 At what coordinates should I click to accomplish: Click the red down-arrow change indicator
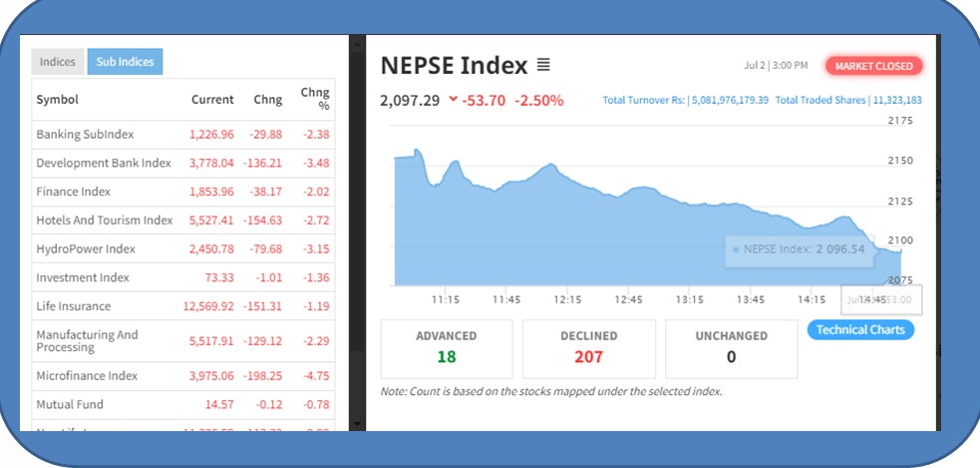pyautogui.click(x=454, y=100)
